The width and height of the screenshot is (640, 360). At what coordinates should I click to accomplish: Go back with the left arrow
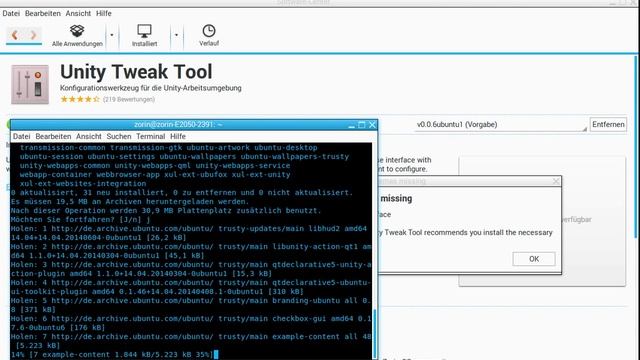tap(15, 35)
